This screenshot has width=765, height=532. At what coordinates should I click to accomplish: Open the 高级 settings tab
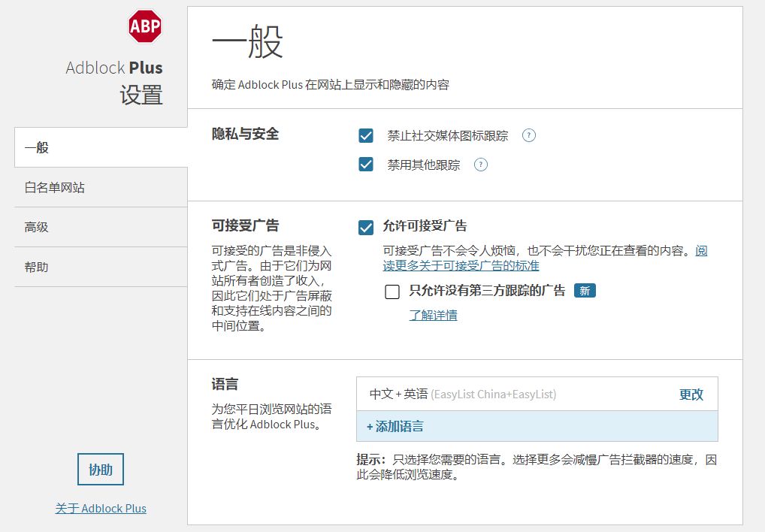[101, 227]
